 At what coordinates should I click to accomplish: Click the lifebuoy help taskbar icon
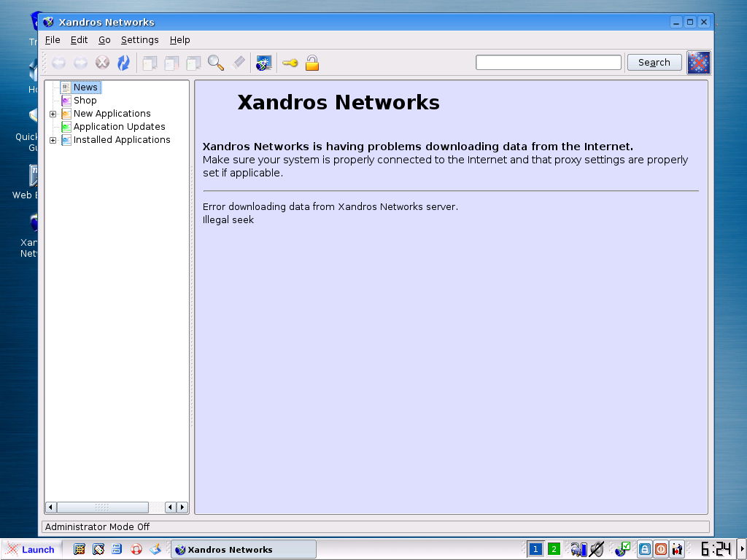pos(136,550)
